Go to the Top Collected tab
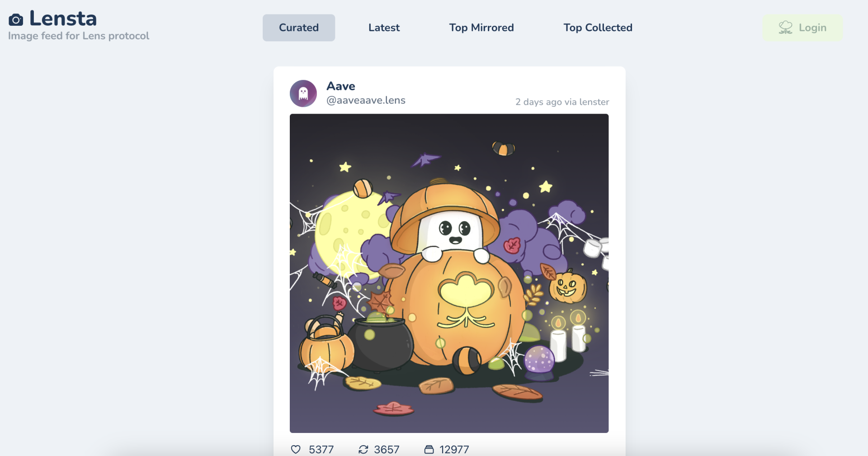The width and height of the screenshot is (868, 456). 598,28
